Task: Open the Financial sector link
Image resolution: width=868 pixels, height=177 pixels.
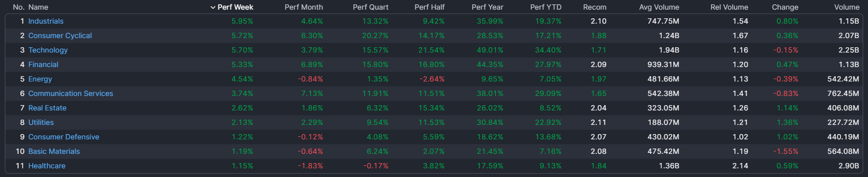Action: pyautogui.click(x=43, y=65)
